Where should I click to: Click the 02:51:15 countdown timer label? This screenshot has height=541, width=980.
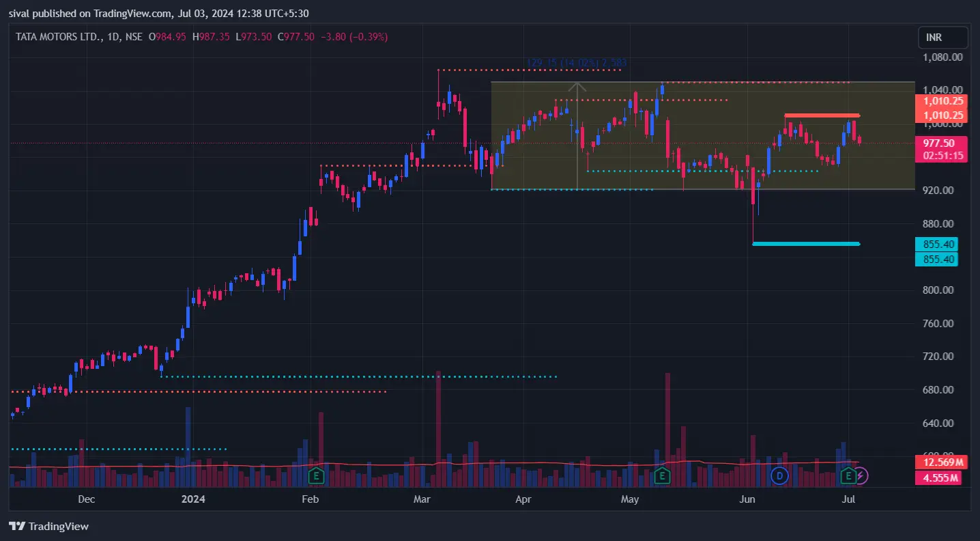point(942,156)
